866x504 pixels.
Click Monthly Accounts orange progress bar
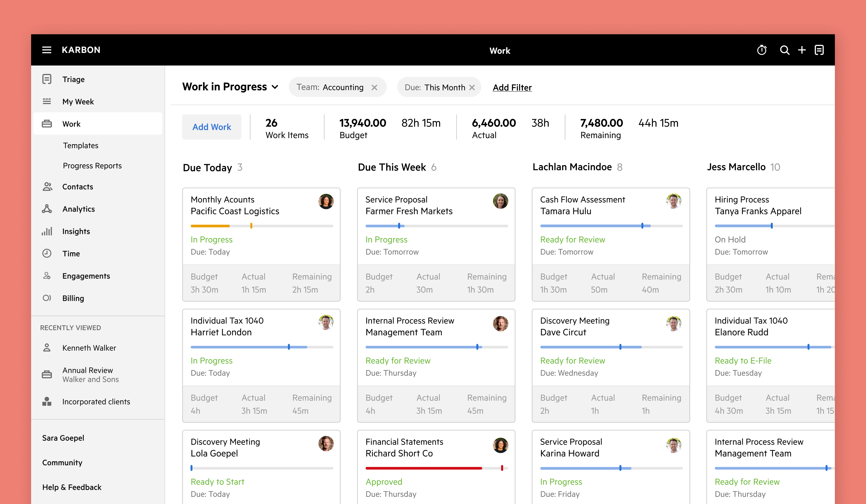(210, 226)
